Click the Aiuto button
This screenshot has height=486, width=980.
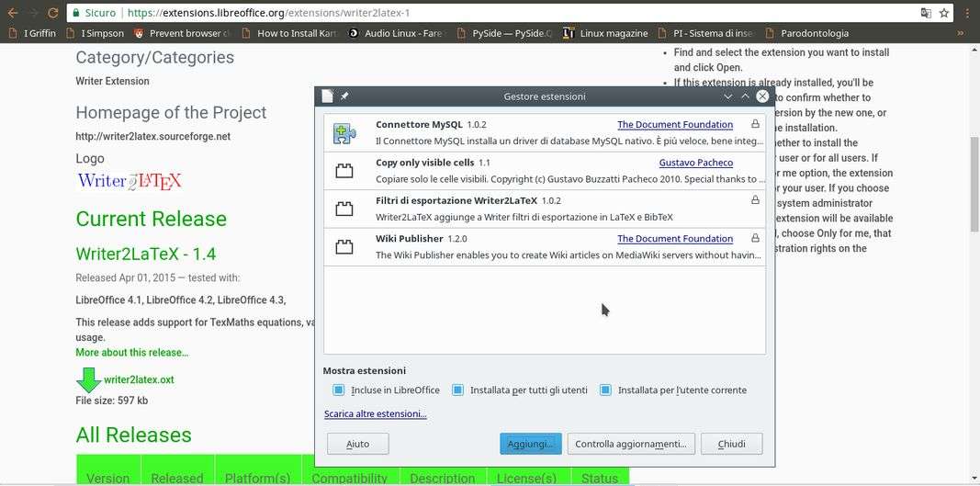357,444
